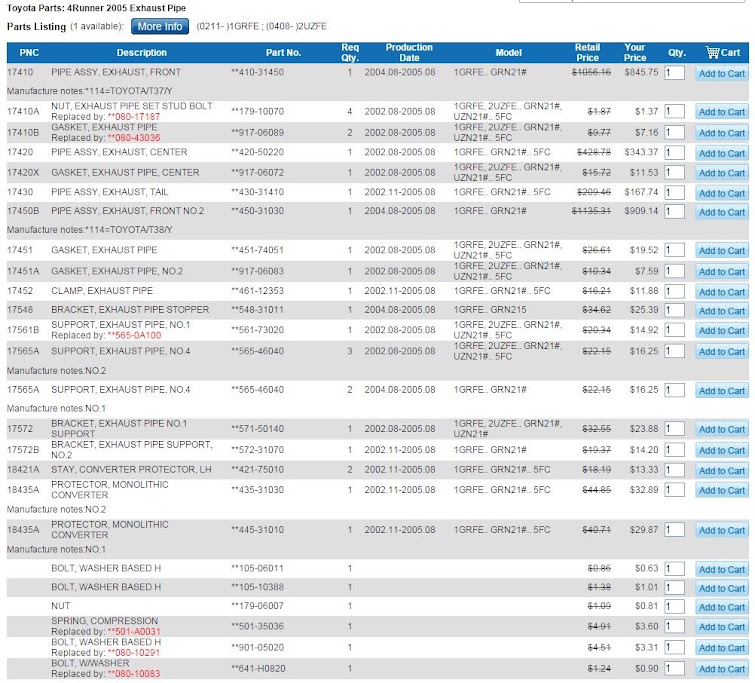Click quantity field for part 571-50140
This screenshot has height=683, width=755.
(x=674, y=429)
